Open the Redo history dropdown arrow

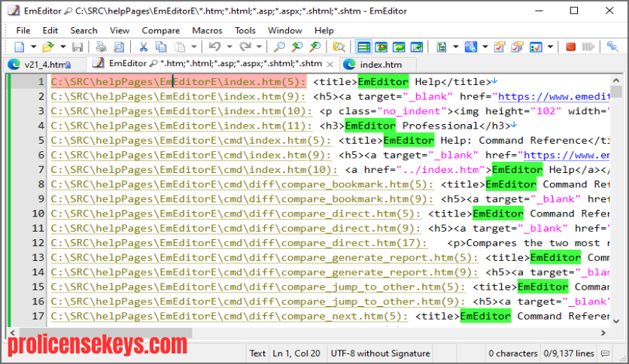(259, 47)
